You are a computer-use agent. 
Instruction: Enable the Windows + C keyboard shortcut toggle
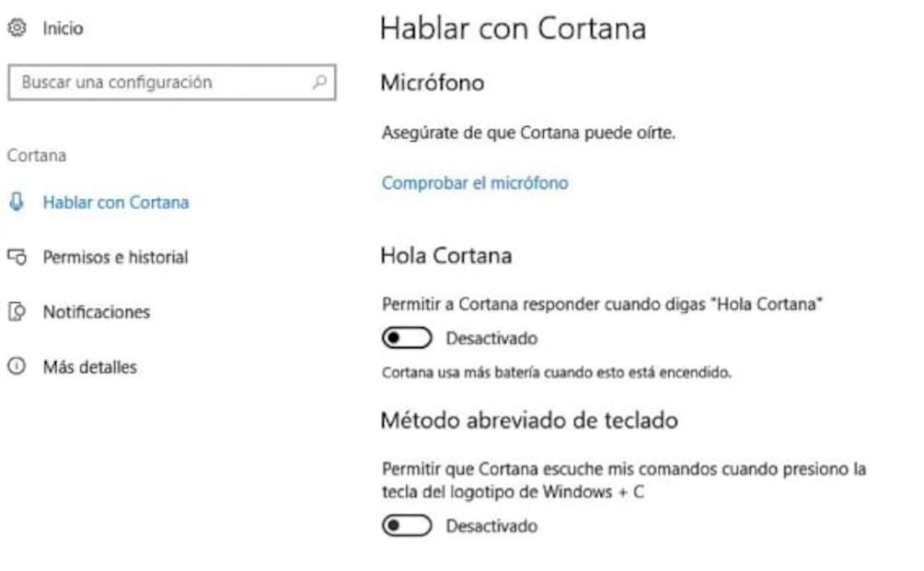click(407, 526)
